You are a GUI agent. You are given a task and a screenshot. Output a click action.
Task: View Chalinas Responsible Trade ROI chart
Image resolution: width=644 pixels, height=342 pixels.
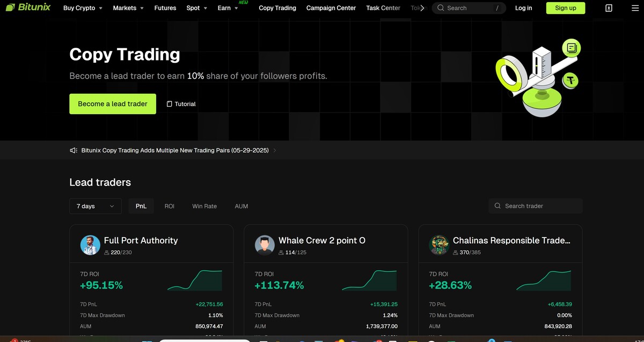(x=544, y=280)
